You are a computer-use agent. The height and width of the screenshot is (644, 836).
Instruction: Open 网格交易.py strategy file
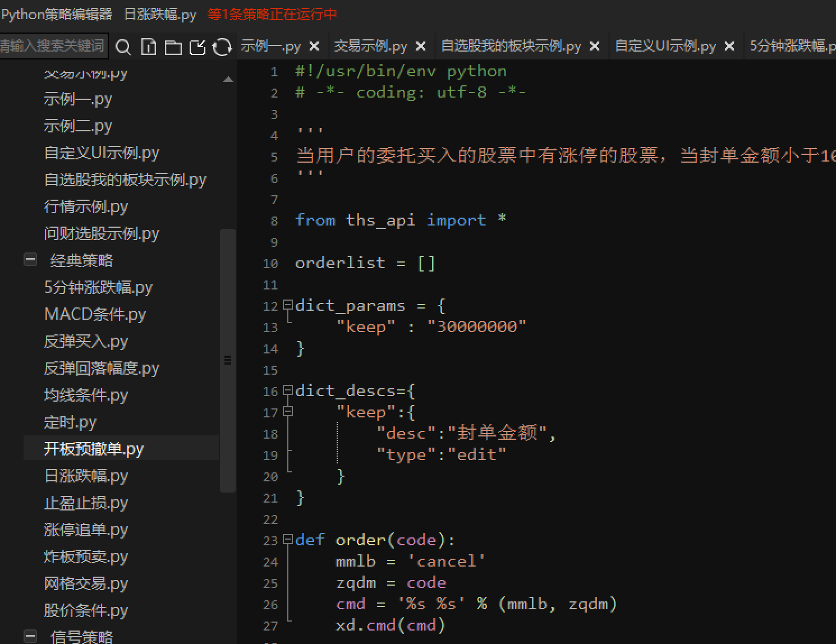86,583
